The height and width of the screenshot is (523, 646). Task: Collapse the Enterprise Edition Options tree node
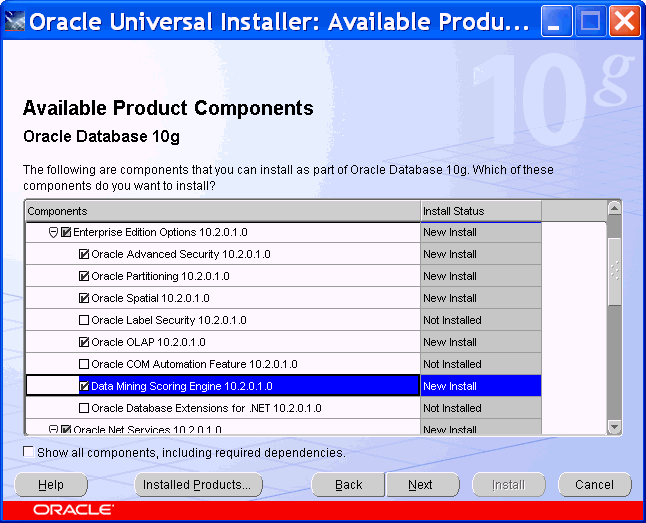pos(54,232)
